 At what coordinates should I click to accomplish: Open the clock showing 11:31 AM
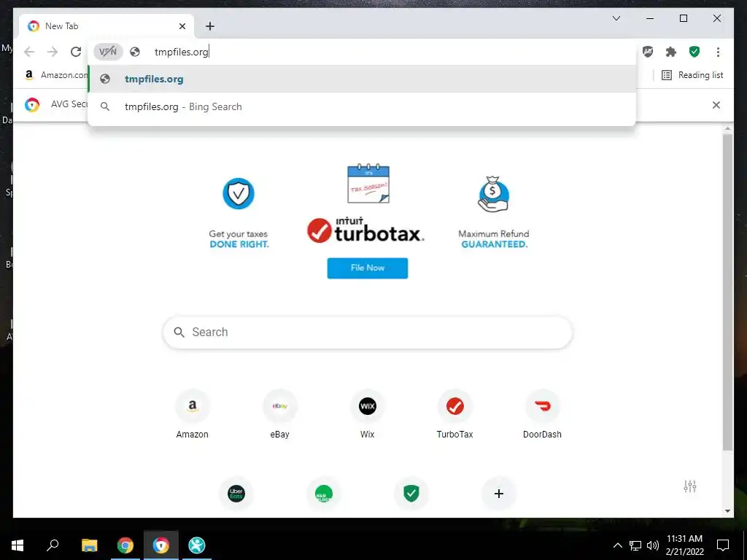pos(684,545)
